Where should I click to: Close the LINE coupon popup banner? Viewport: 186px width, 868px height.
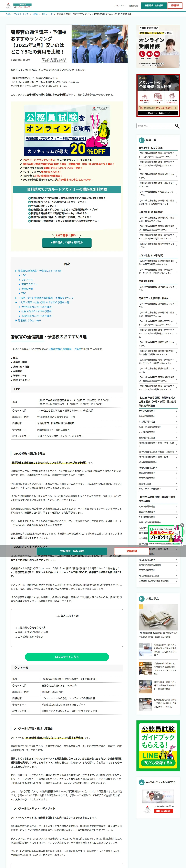tap(182, 525)
